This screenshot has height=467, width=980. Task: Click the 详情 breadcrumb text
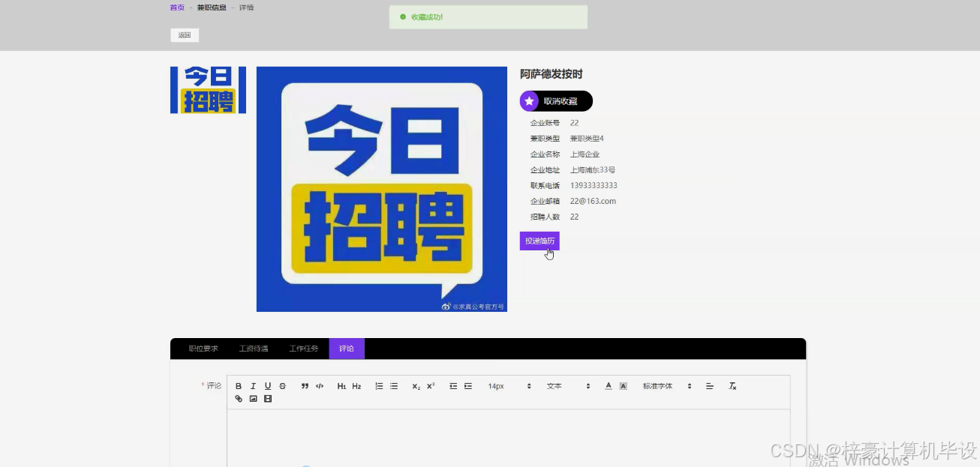pos(247,7)
